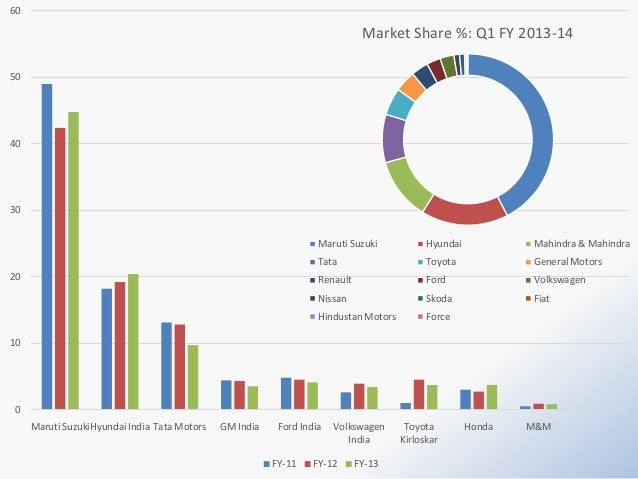Image resolution: width=638 pixels, height=479 pixels.
Task: Click the FY-11 series legend item
Action: tap(280, 464)
